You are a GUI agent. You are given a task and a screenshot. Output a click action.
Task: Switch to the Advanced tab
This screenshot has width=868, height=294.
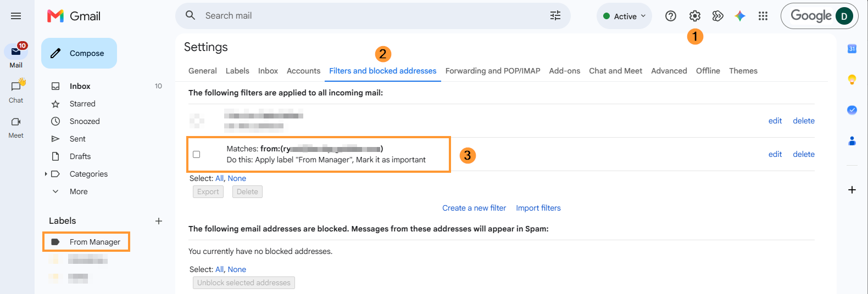click(x=669, y=71)
